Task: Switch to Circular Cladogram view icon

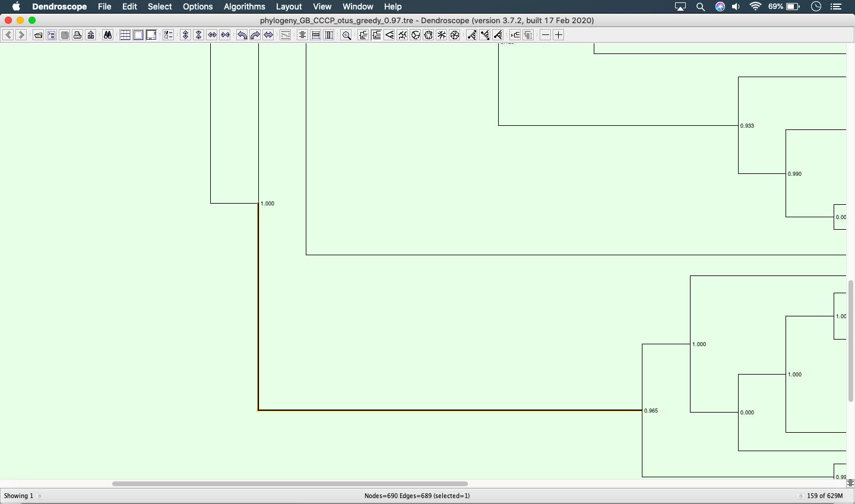Action: (416, 35)
